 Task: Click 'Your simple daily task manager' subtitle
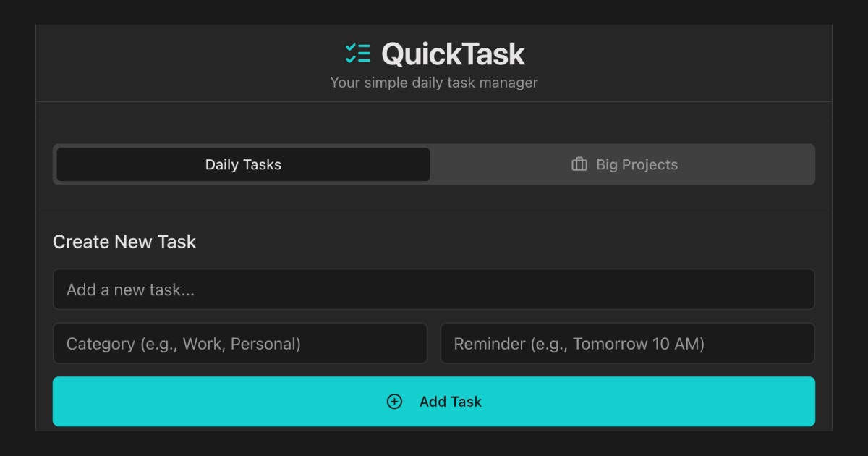coord(434,83)
